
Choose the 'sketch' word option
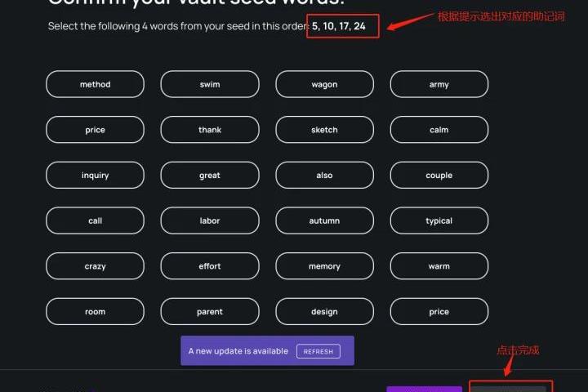324,130
